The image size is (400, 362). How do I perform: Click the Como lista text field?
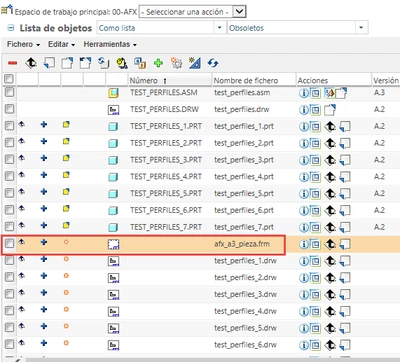tap(156, 28)
